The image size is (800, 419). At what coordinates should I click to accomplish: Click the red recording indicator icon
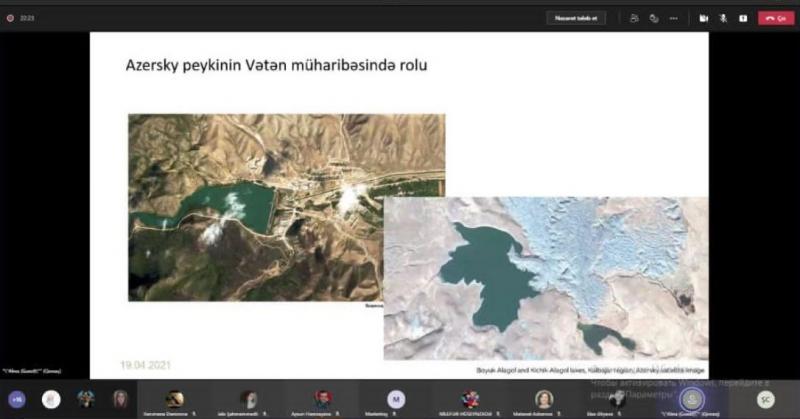10,18
